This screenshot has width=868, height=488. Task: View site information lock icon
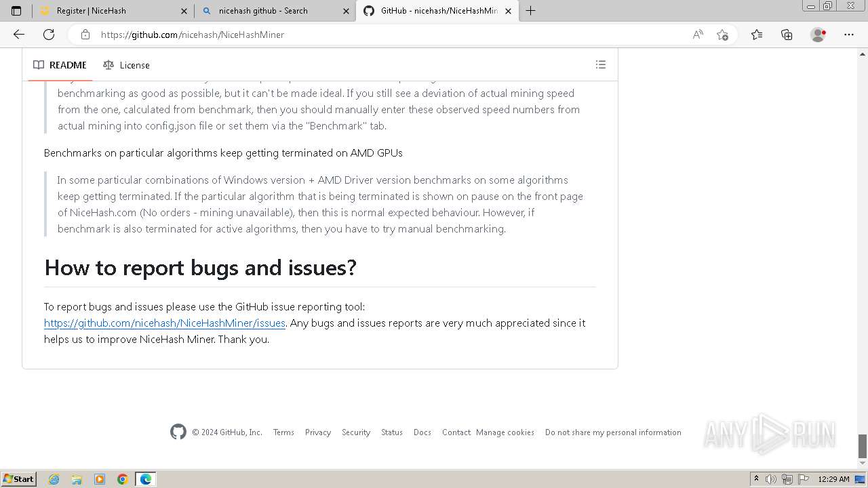[85, 35]
